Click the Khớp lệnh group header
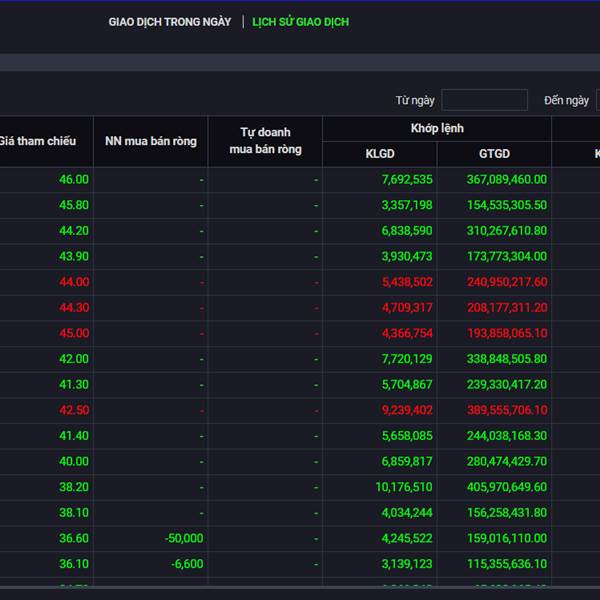Viewport: 600px width, 600px height. pyautogui.click(x=437, y=129)
